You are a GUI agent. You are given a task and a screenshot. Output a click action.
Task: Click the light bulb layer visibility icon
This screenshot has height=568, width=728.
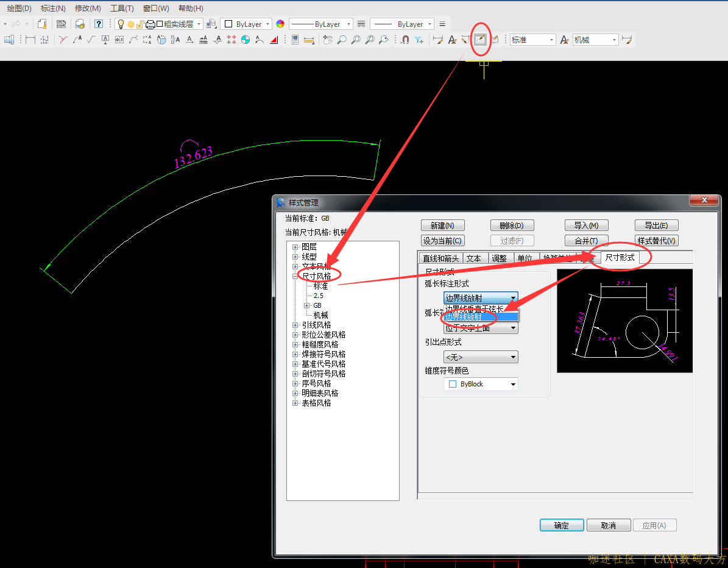(121, 24)
